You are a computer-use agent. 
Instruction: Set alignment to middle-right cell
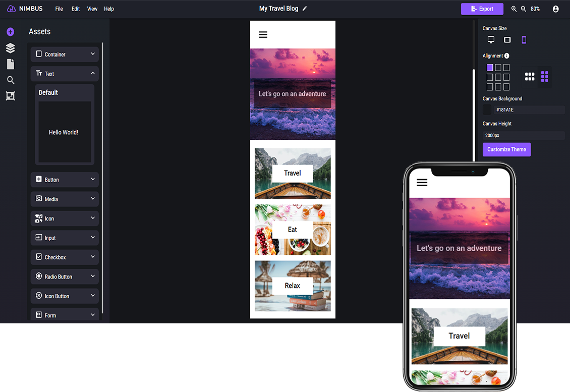coord(506,77)
